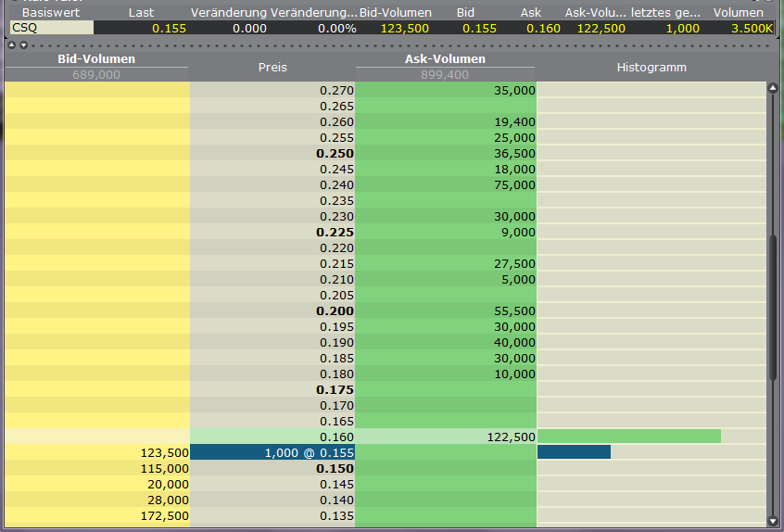Click the Volumen column header in quote bar
The width and height of the screenshot is (784, 532).
(739, 13)
